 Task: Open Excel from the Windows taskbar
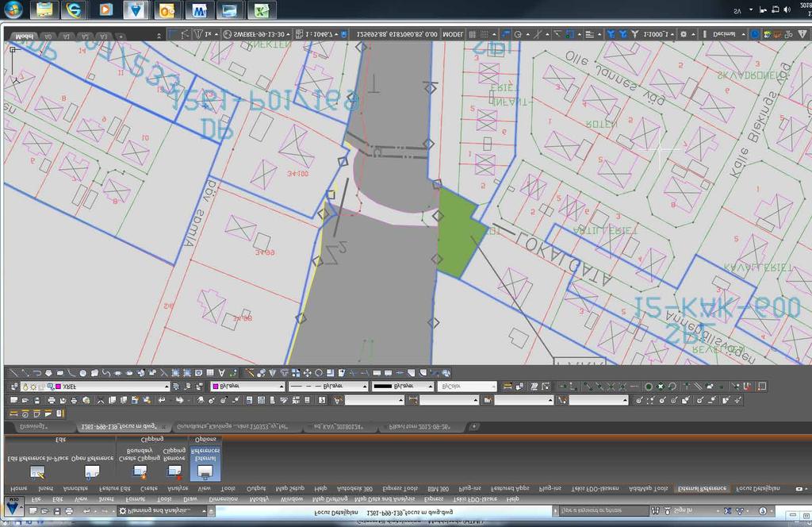(262, 10)
